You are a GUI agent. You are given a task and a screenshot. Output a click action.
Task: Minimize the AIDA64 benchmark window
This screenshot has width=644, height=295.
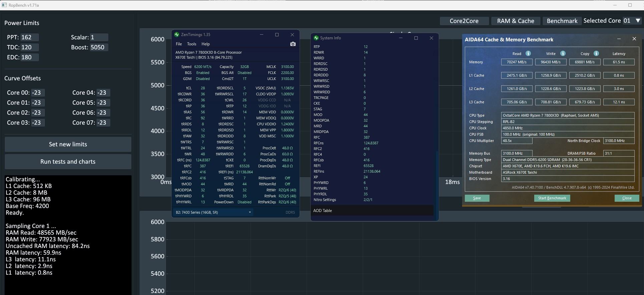click(619, 39)
